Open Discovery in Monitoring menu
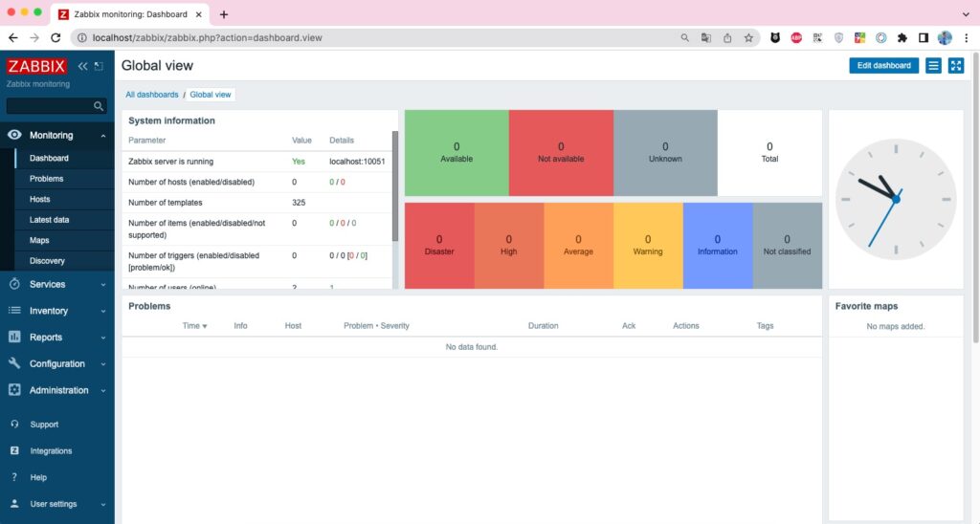 47,261
